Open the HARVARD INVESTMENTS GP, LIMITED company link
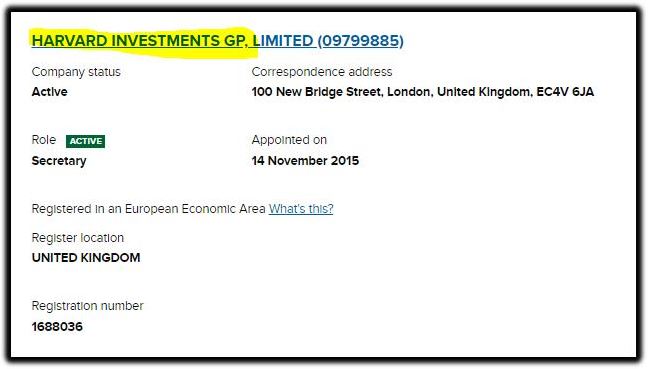649x369 pixels. 217,41
